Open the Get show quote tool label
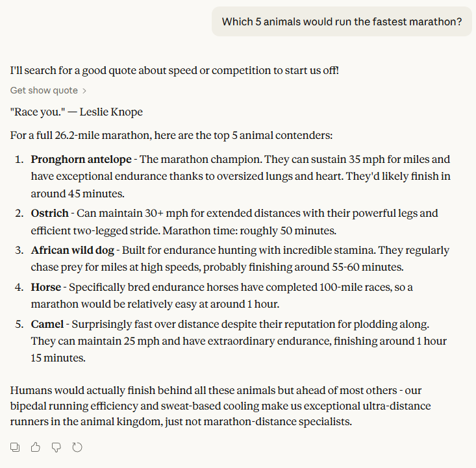This screenshot has height=468, width=476. 44,91
